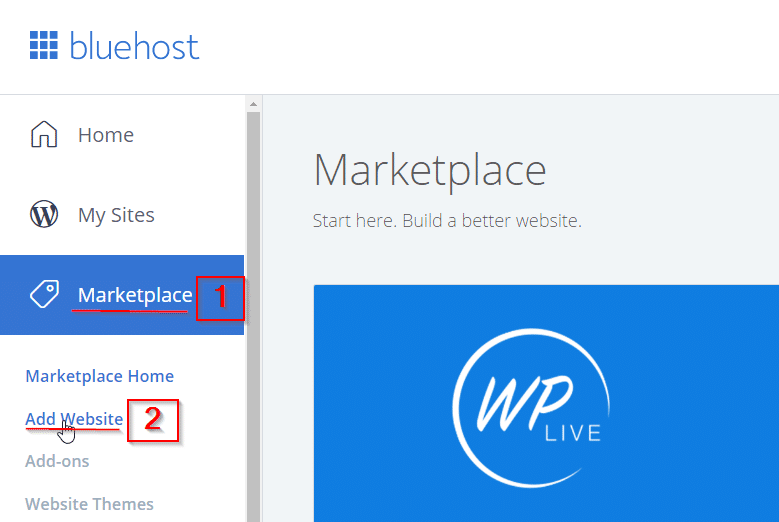Click the WordPress My Sites icon
Image resolution: width=779 pixels, height=522 pixels.
pyautogui.click(x=44, y=214)
